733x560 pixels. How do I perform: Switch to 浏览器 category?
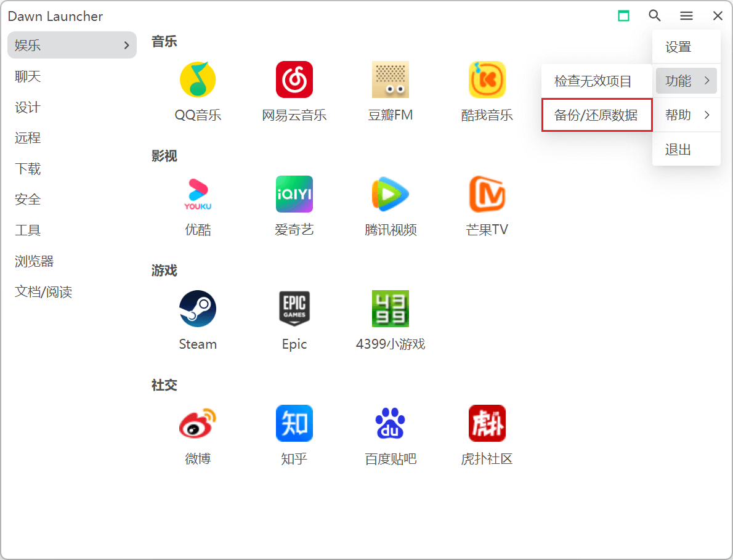click(72, 261)
